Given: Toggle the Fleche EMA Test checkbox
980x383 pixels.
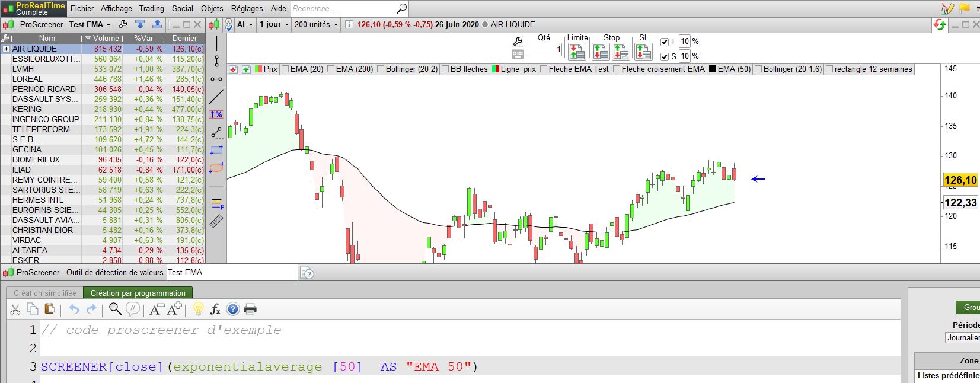Looking at the screenshot, I should click(x=544, y=69).
